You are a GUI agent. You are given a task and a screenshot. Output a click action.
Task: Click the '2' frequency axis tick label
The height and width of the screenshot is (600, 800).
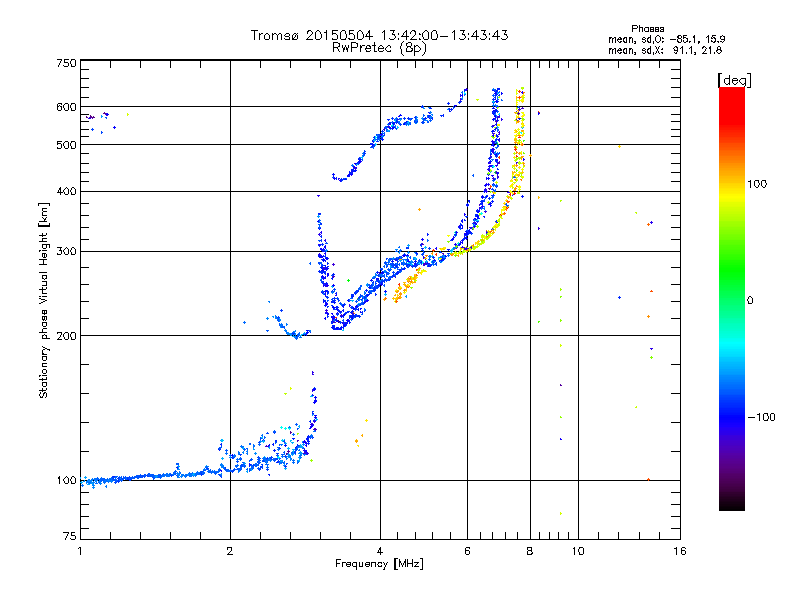[x=230, y=551]
